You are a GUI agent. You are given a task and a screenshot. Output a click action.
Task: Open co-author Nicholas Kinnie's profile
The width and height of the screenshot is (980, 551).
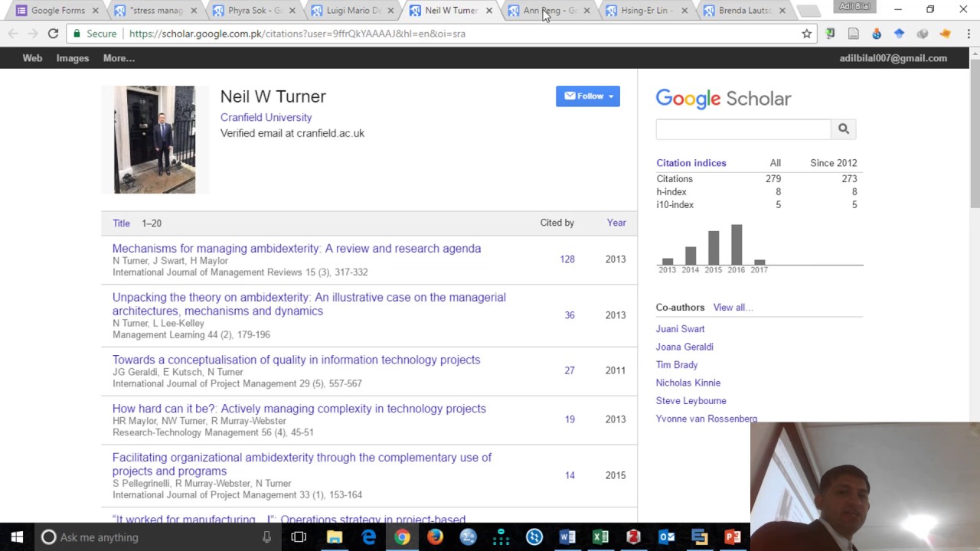[x=688, y=383]
